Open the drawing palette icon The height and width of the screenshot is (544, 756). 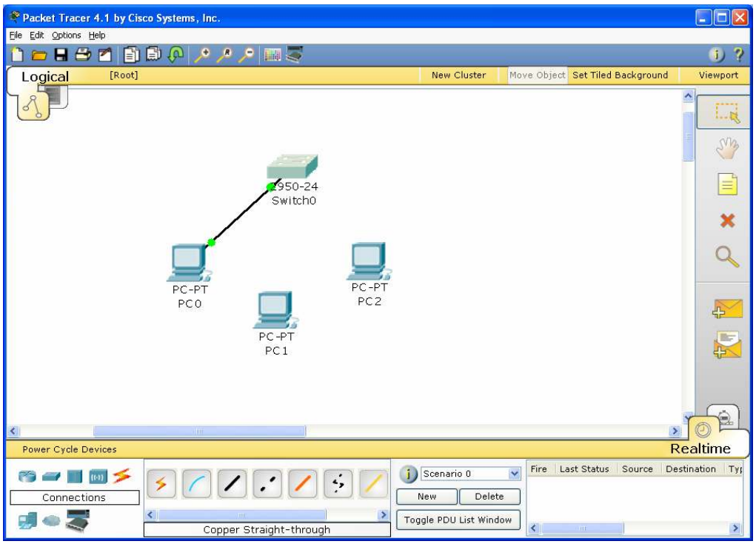(272, 54)
